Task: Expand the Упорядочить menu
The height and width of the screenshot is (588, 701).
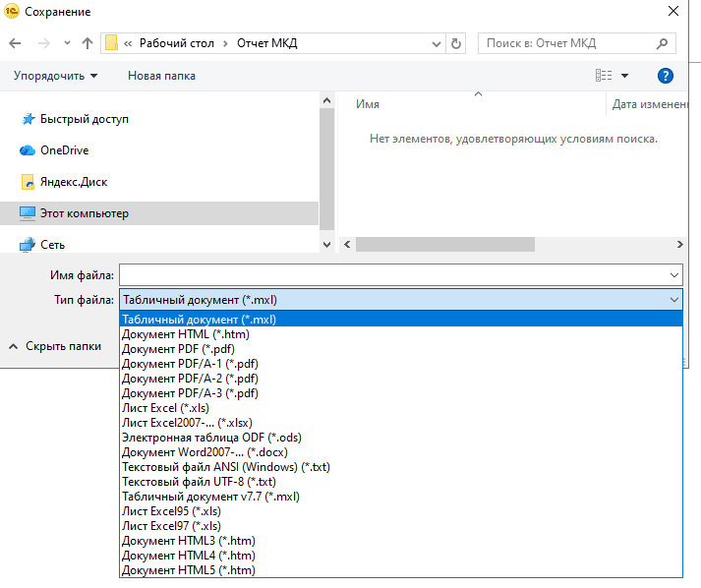Action: (x=56, y=76)
